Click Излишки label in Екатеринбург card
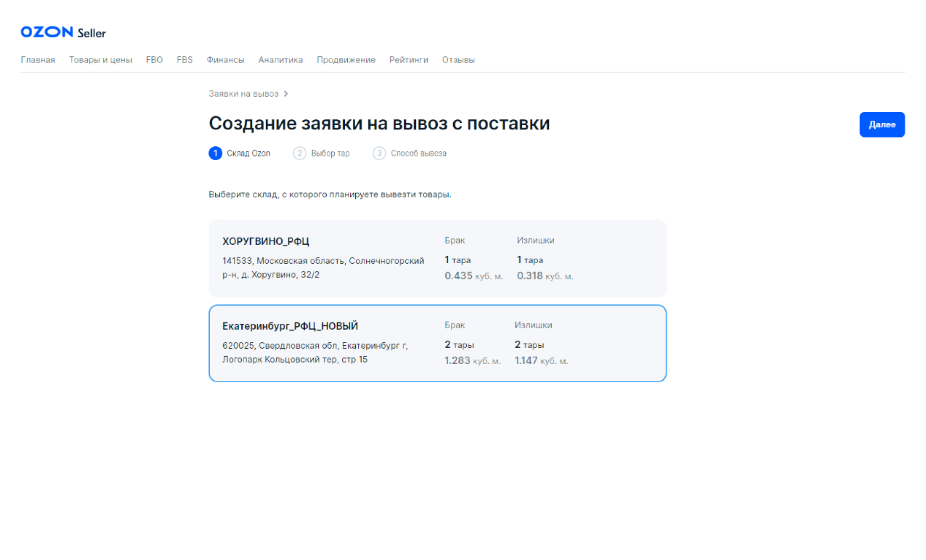This screenshot has height=560, width=926. click(x=533, y=325)
